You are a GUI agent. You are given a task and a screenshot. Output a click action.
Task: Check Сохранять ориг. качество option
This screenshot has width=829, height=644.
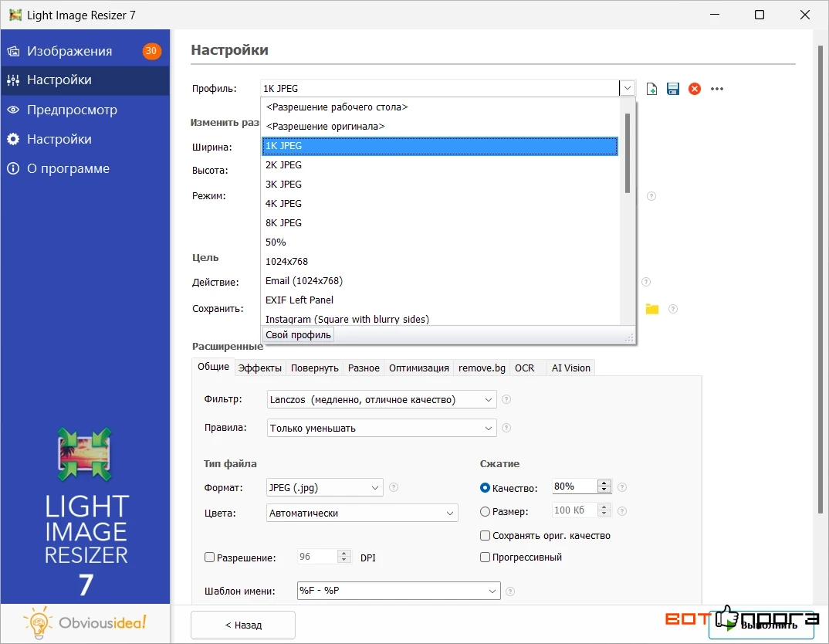pyautogui.click(x=485, y=536)
